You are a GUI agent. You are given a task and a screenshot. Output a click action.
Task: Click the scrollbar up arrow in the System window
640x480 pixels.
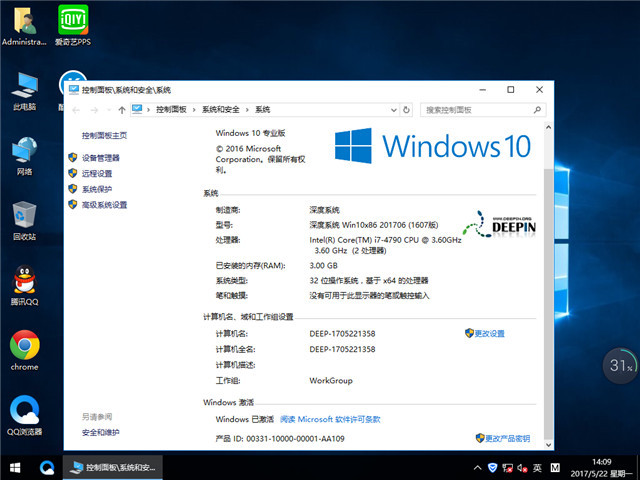coord(549,127)
